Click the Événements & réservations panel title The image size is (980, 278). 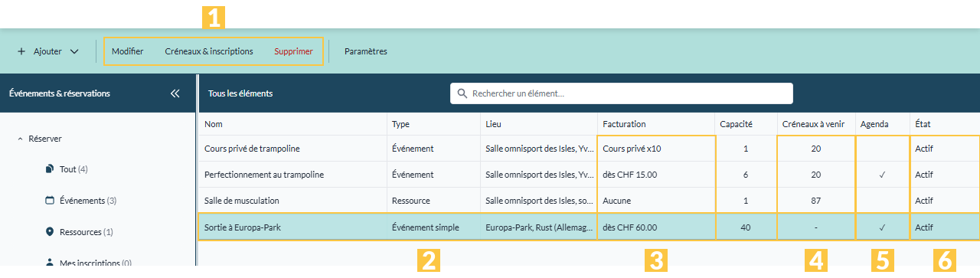coord(59,93)
